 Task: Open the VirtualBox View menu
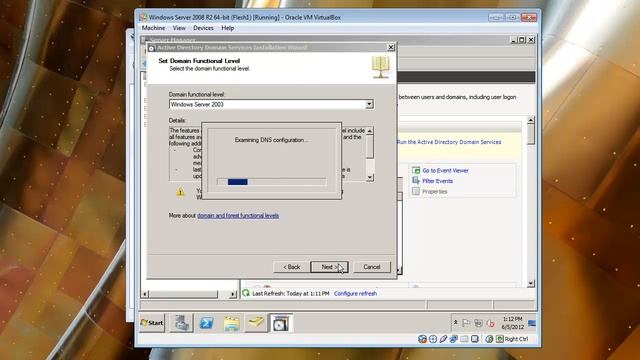pyautogui.click(x=179, y=28)
